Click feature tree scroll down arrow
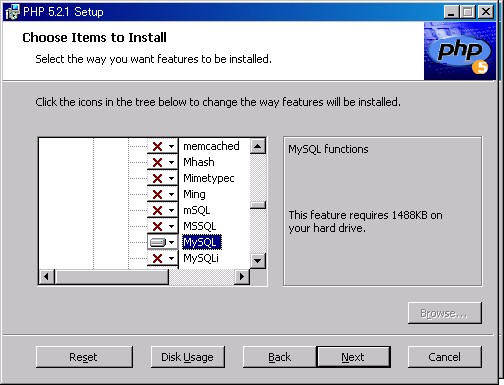This screenshot has width=504, height=385. pyautogui.click(x=258, y=261)
